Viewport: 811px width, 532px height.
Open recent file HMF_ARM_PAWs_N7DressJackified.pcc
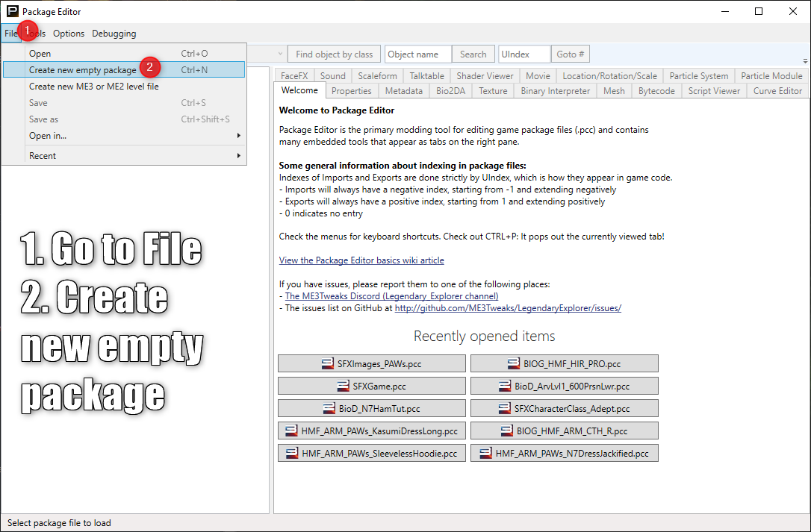(x=565, y=453)
